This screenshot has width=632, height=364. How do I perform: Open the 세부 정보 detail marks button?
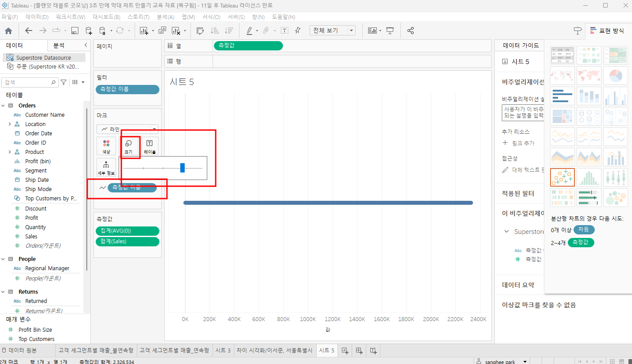(106, 167)
